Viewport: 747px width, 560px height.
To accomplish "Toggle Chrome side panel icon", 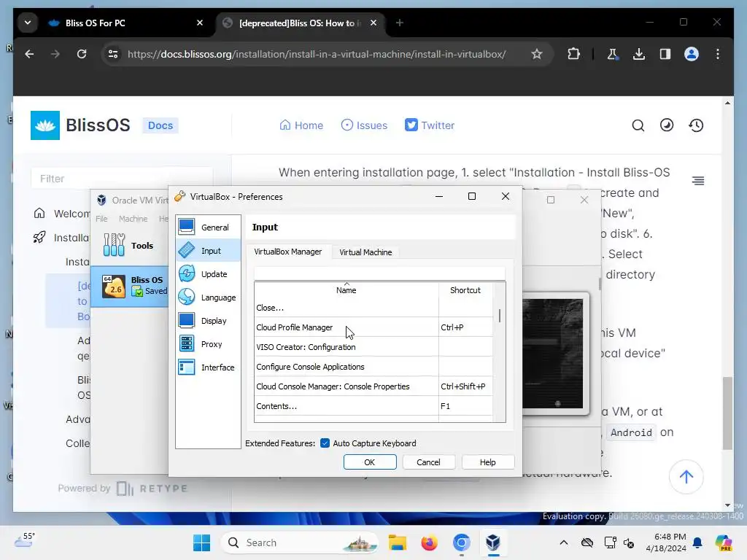I will click(665, 54).
